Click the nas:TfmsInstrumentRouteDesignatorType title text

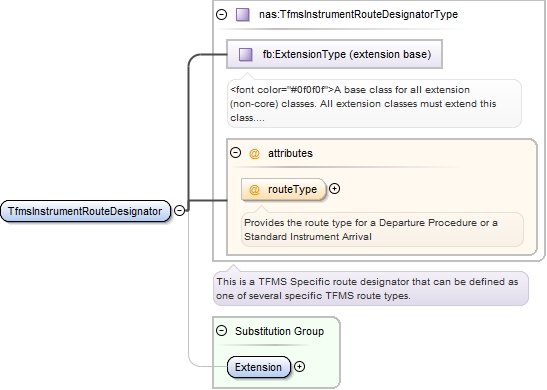click(x=358, y=14)
